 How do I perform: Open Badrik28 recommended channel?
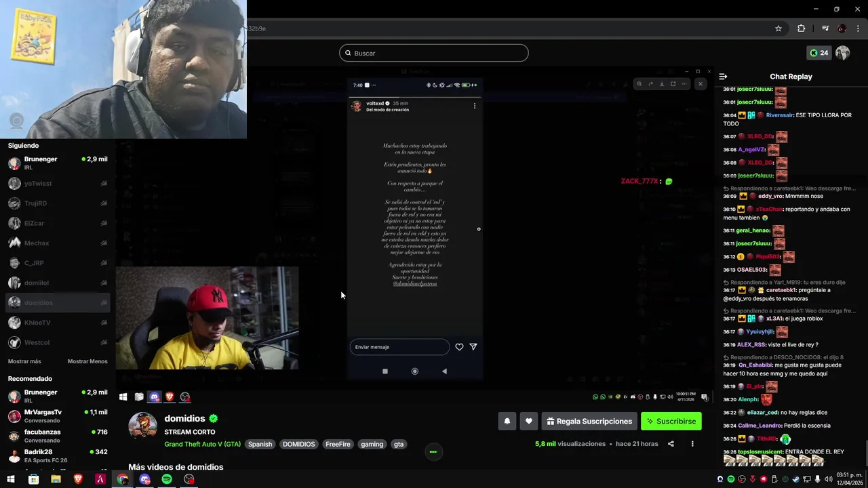[x=58, y=455]
